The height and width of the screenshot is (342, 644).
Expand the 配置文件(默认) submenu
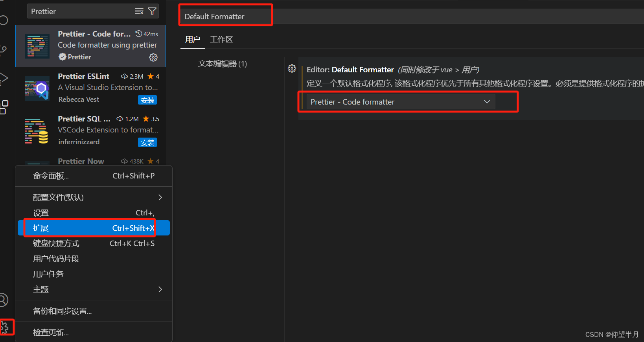pyautogui.click(x=94, y=197)
